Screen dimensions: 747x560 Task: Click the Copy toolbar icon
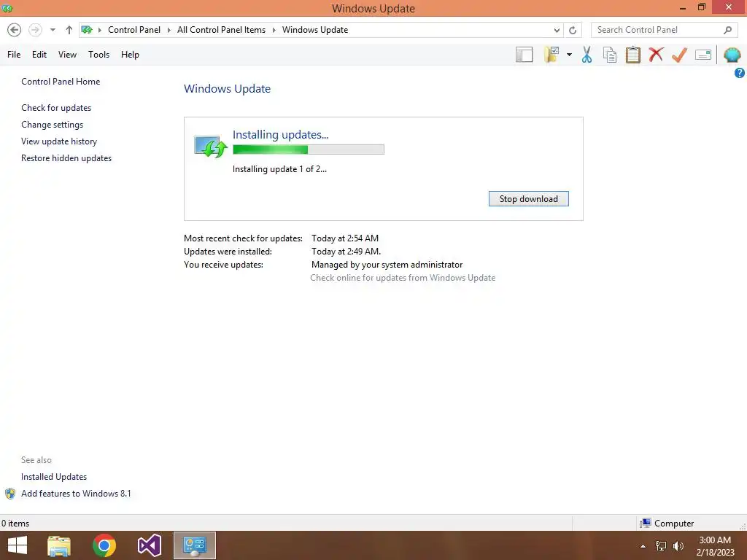[x=610, y=55]
